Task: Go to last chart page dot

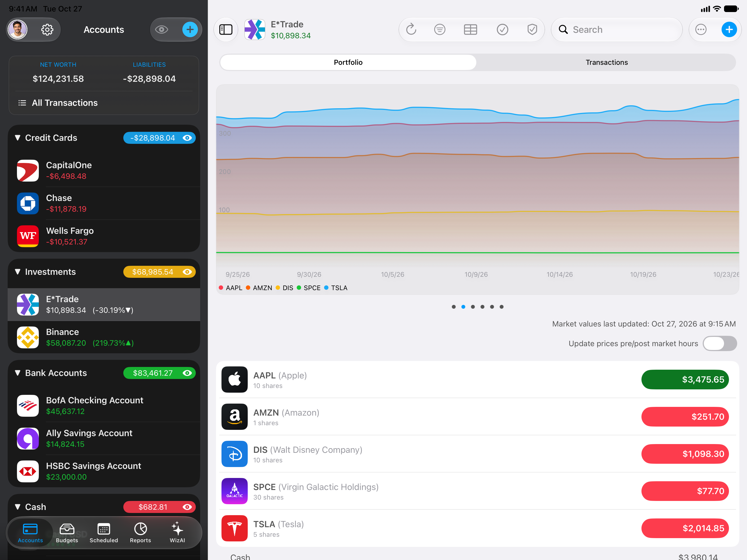Action: [501, 307]
